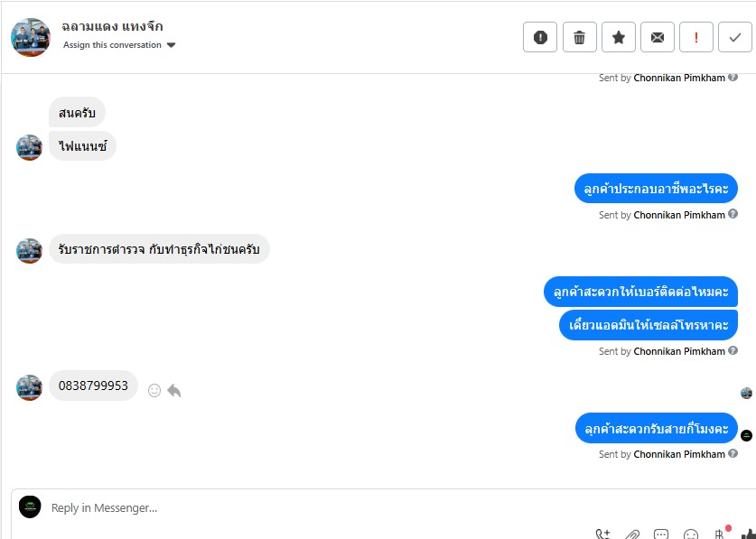Mark conversation done with checkmark button

click(x=735, y=37)
